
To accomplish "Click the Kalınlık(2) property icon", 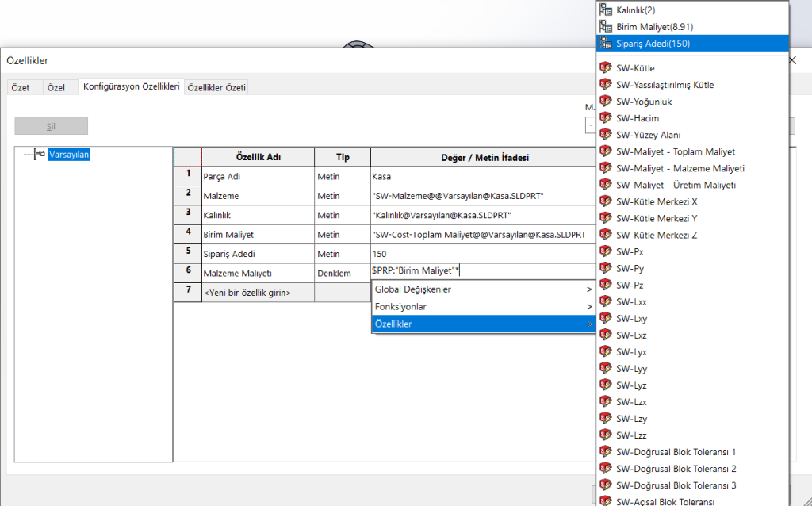I will [606, 10].
